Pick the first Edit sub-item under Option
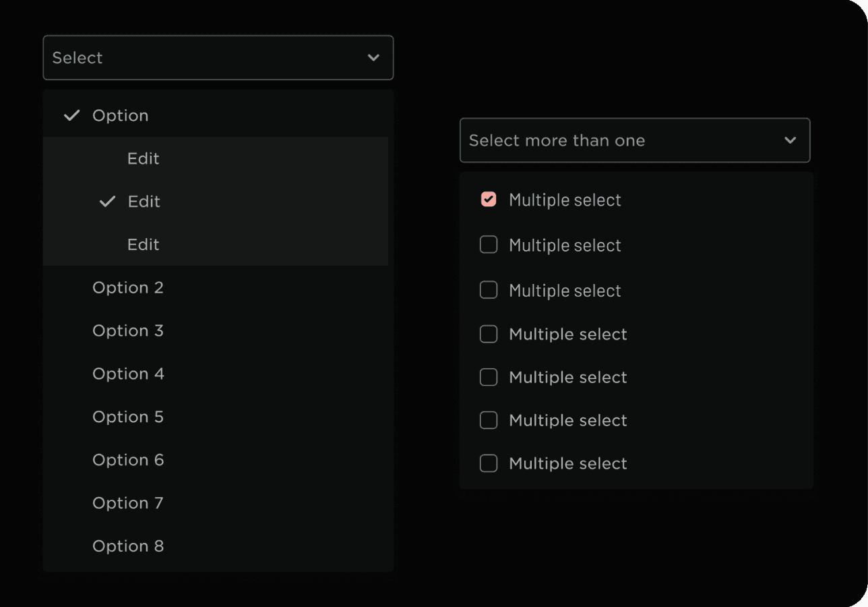Image resolution: width=868 pixels, height=607 pixels. click(x=216, y=158)
